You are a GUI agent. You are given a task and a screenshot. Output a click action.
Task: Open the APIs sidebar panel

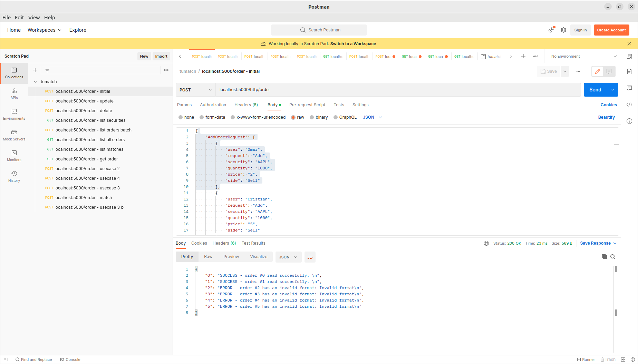pos(14,94)
